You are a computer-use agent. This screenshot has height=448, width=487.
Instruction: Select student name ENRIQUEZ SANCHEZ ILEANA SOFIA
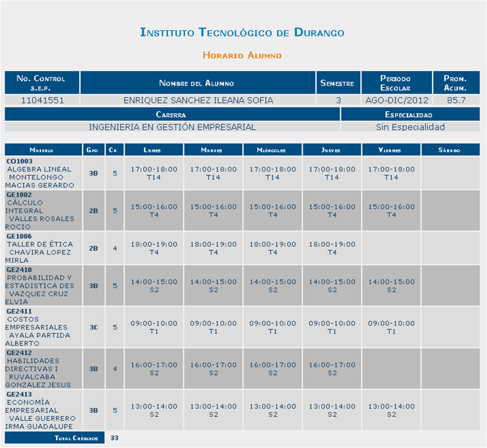[x=198, y=100]
